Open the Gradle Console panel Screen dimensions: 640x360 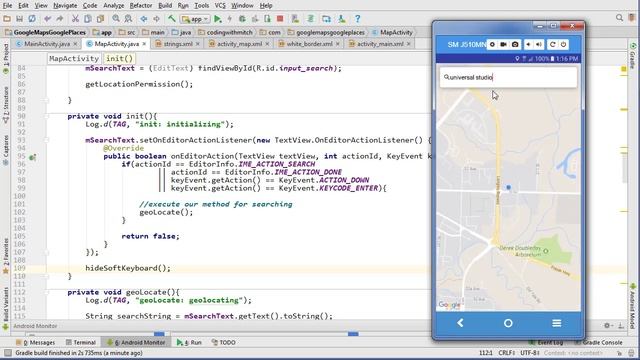pos(599,342)
